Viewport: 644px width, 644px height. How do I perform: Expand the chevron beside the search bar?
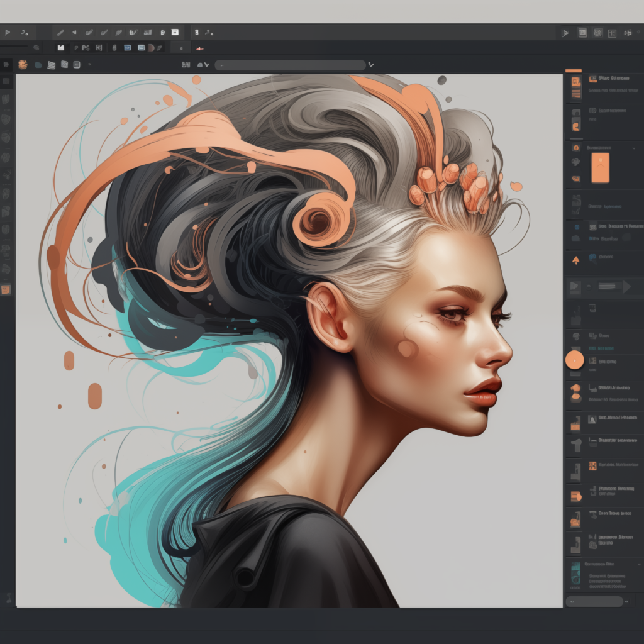pos(370,64)
